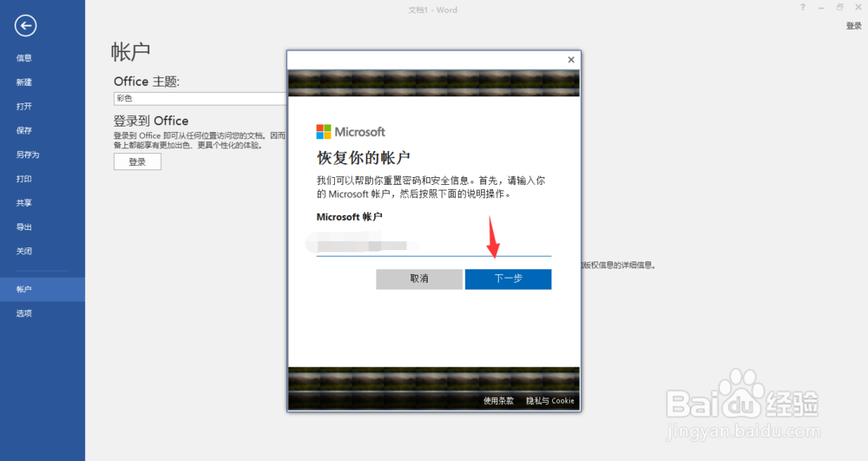This screenshot has width=868, height=461.
Task: Choose 关闭 in the sidebar
Action: coord(23,251)
